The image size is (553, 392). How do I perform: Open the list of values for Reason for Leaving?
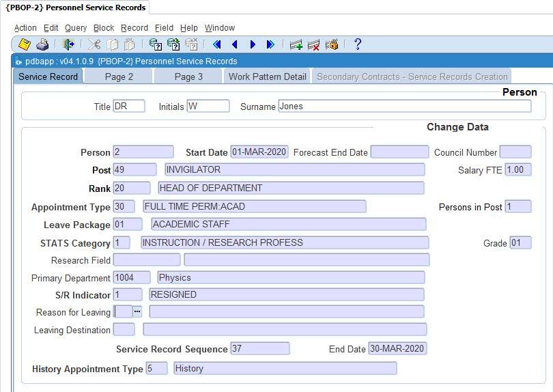[137, 312]
